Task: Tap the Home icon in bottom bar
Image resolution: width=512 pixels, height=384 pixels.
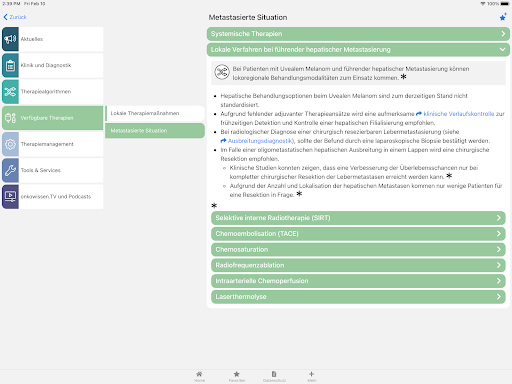Action: [x=199, y=374]
